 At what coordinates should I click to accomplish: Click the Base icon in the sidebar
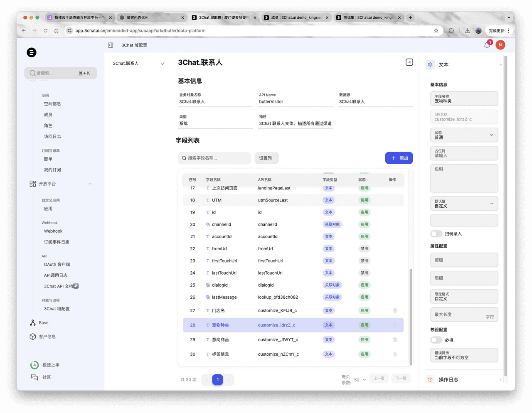33,323
